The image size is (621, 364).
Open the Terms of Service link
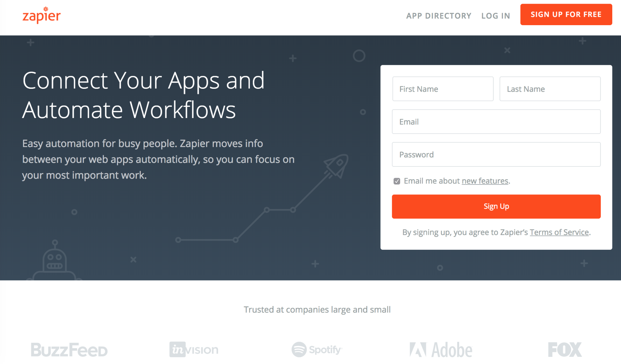pos(559,232)
